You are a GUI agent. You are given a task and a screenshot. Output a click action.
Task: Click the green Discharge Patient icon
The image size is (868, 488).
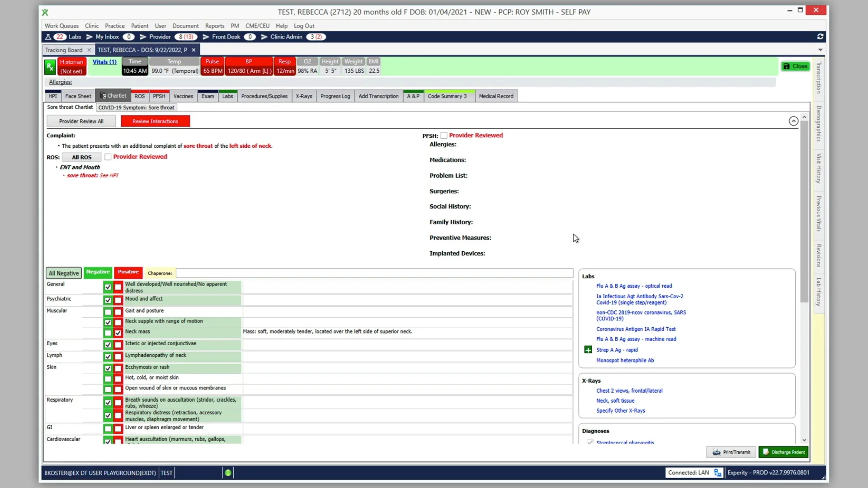pos(765,452)
